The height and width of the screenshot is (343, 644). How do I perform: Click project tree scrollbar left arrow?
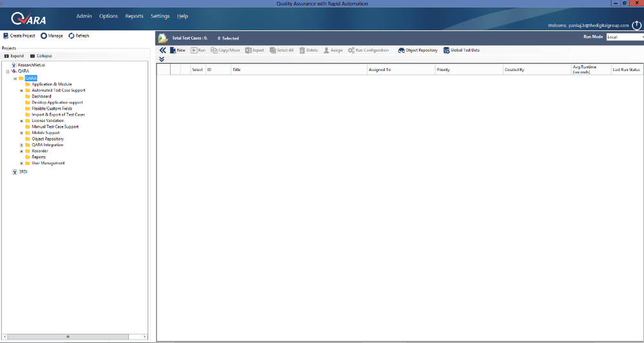[x=5, y=337]
